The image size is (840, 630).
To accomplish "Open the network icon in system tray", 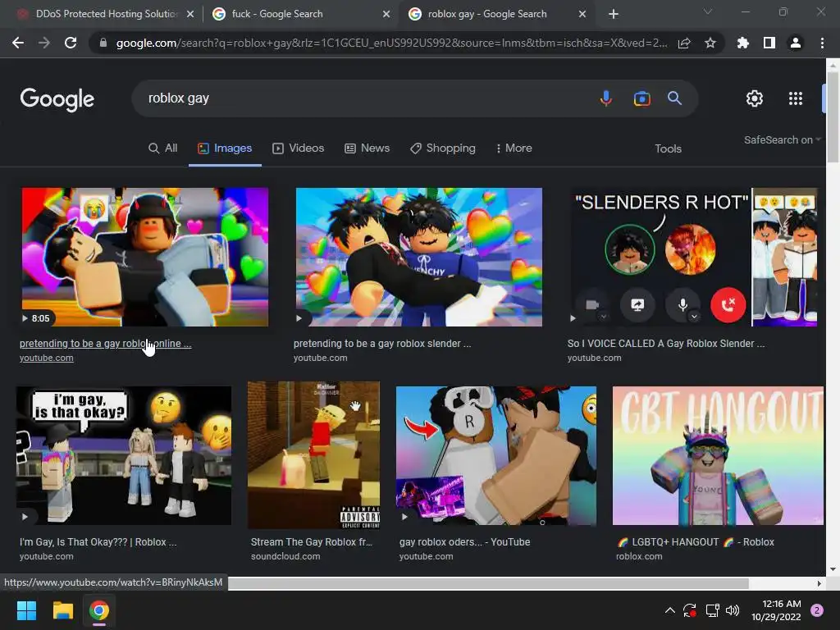I will pos(712,610).
